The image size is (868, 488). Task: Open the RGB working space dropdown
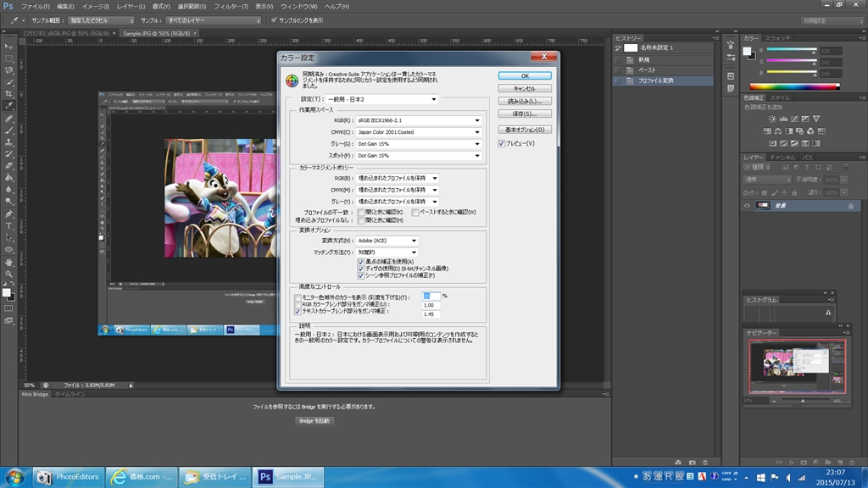click(417, 120)
